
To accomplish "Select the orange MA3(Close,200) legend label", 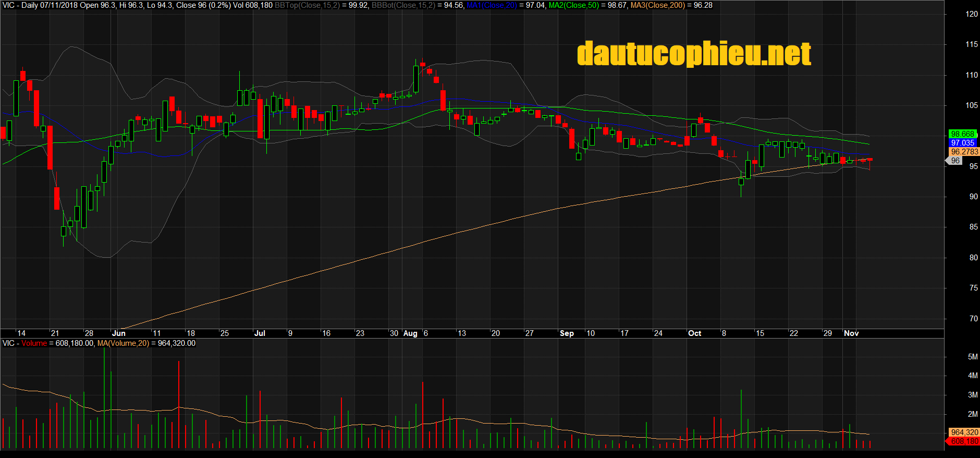I will [x=657, y=5].
